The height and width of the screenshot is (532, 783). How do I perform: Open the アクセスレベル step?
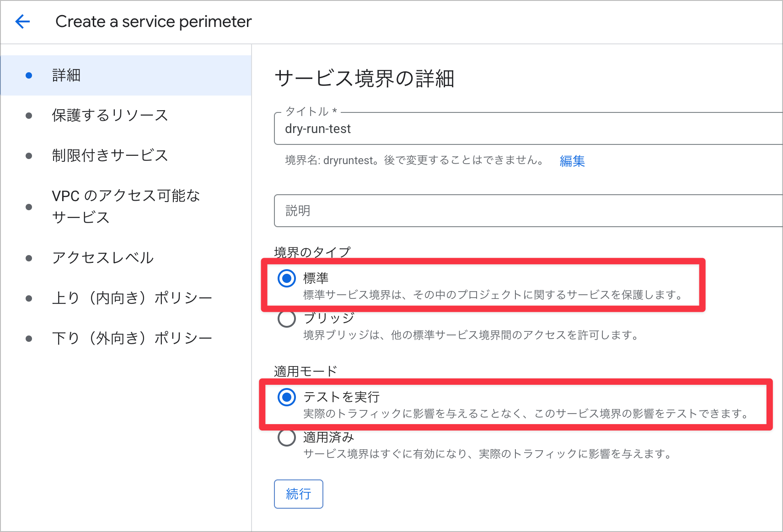(103, 258)
